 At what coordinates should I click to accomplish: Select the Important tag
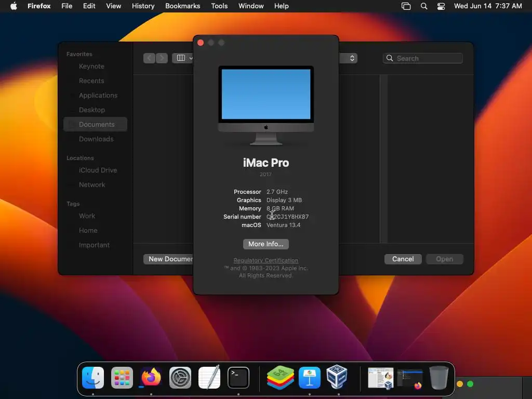[x=95, y=245]
